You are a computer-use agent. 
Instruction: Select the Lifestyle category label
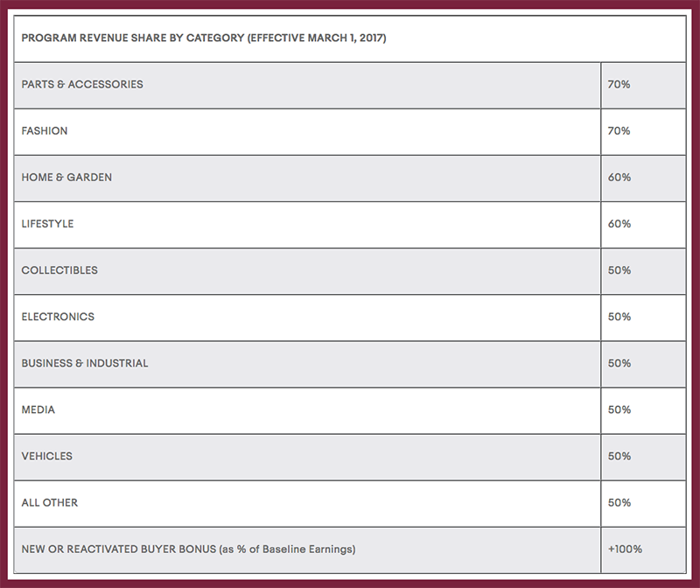[47, 224]
